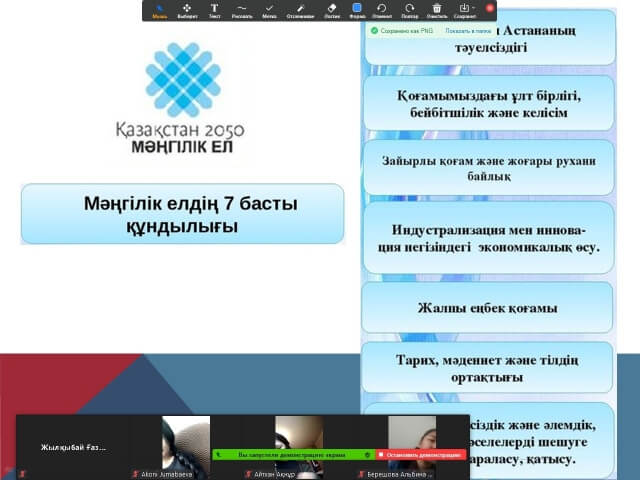The height and width of the screenshot is (480, 640).
Task: Select the Stamp (Метка) checkmark tool
Action: click(x=269, y=11)
